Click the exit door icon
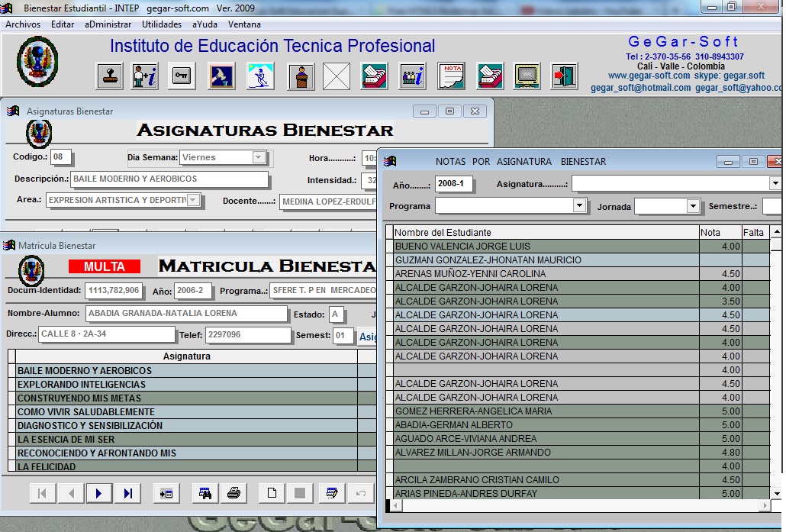This screenshot has width=786, height=532. (x=564, y=76)
